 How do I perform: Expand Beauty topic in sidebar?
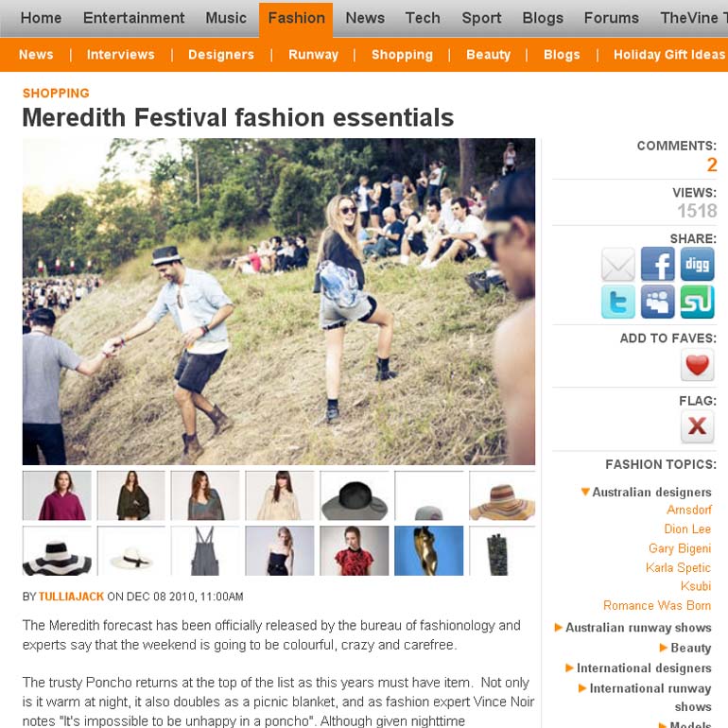685,648
